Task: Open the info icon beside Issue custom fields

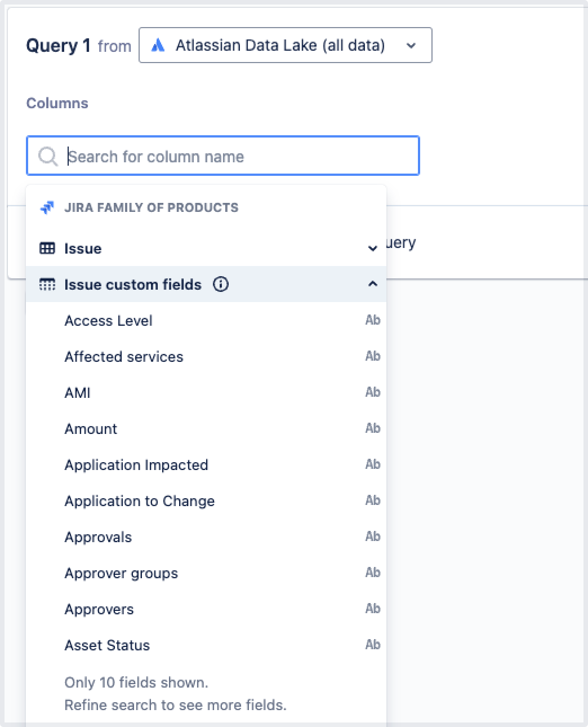Action: click(221, 285)
